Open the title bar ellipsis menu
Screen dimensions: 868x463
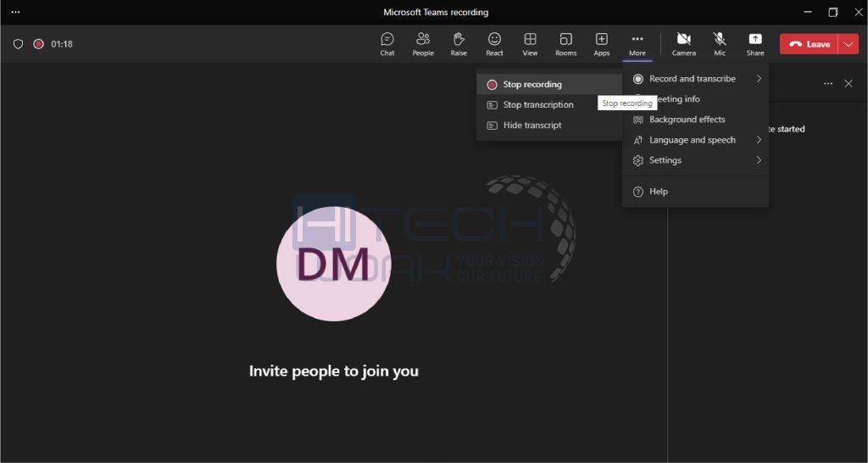coord(15,12)
